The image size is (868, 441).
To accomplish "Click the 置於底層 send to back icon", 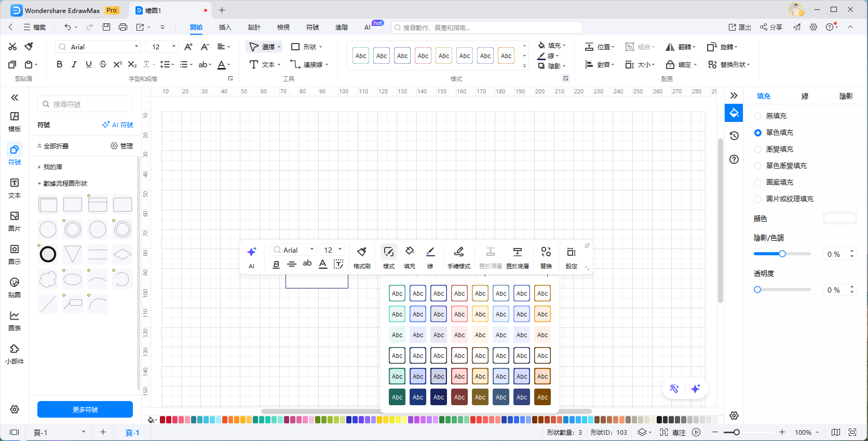I will pos(517,252).
